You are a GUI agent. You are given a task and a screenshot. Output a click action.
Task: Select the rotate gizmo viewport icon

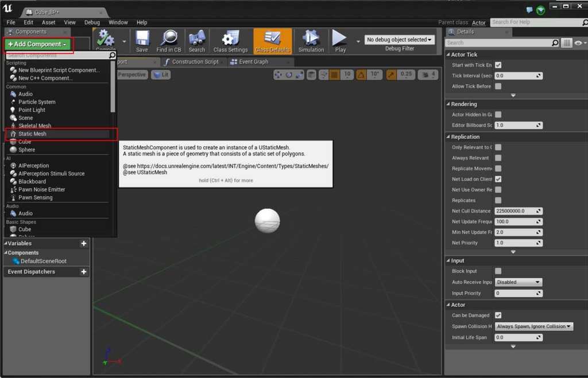coord(289,75)
